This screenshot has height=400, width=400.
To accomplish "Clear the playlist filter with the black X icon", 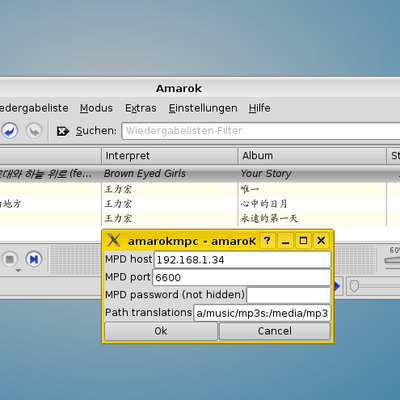I will (63, 131).
